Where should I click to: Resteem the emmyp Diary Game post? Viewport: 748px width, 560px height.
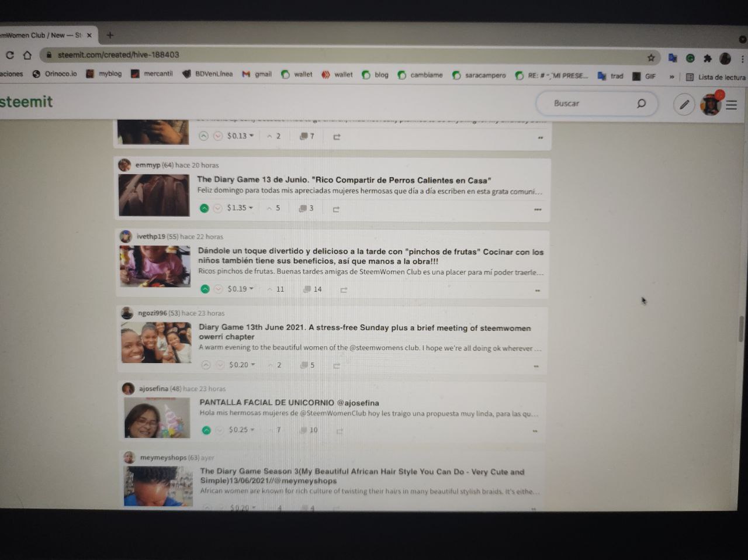pyautogui.click(x=336, y=209)
